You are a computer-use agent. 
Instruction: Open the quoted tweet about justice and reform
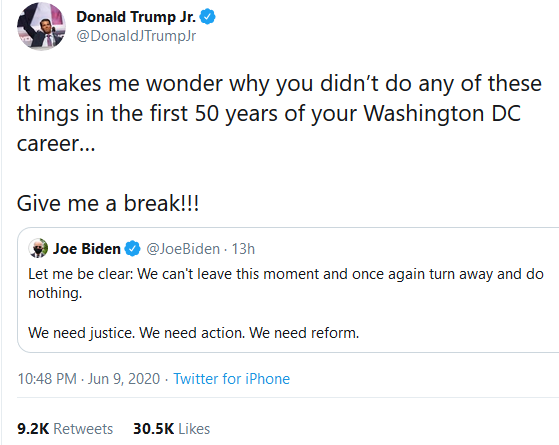288,290
